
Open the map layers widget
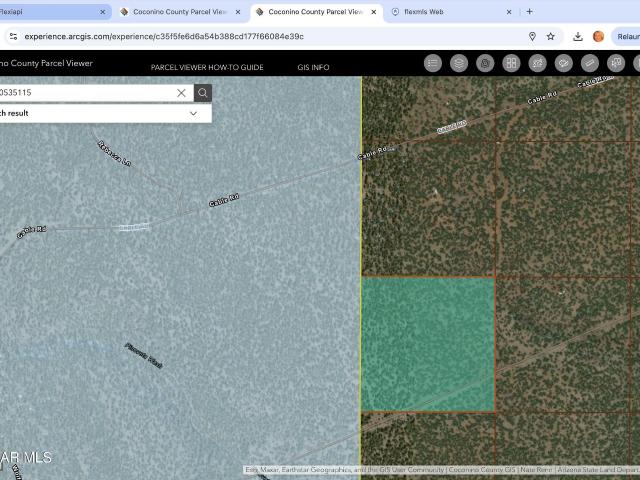tap(459, 63)
